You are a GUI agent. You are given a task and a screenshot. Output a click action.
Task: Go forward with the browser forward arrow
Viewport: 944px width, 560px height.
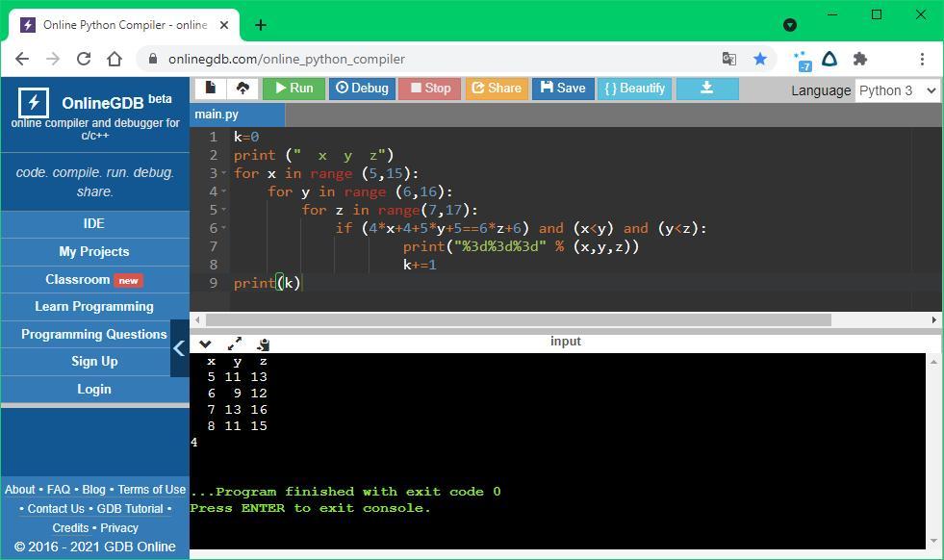click(x=53, y=59)
